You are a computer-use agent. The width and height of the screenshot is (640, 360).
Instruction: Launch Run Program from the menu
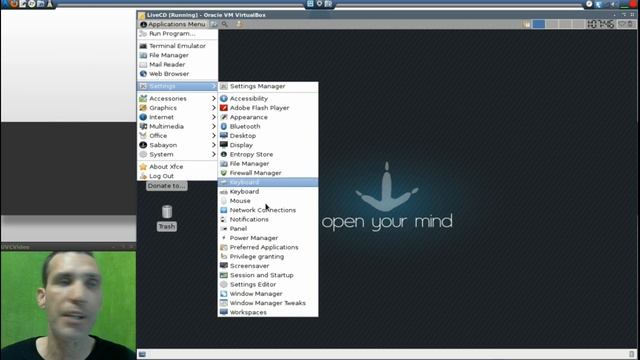[178, 34]
